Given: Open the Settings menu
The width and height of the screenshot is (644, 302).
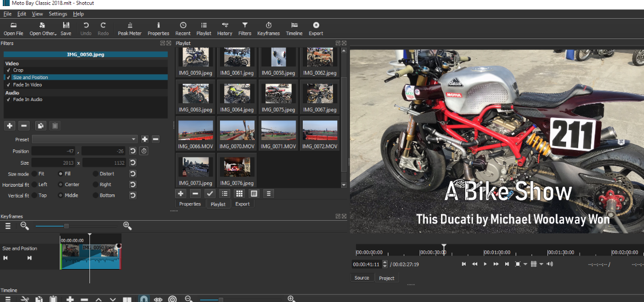Looking at the screenshot, I should click(x=58, y=14).
